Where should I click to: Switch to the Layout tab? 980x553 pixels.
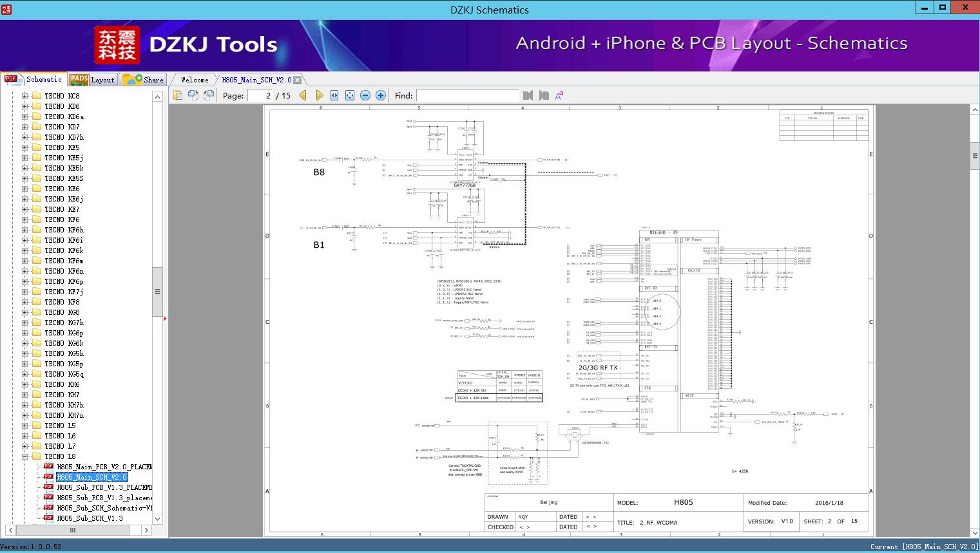pyautogui.click(x=93, y=80)
